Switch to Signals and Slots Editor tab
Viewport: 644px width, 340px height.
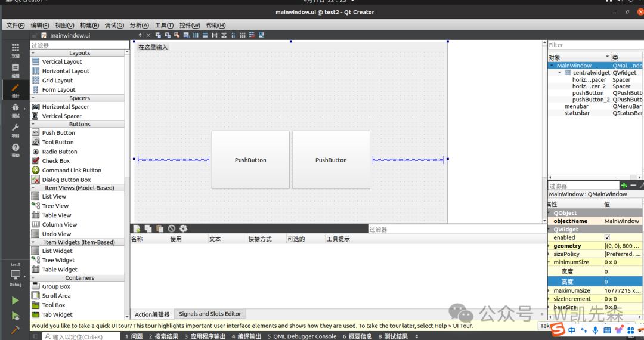pos(210,314)
